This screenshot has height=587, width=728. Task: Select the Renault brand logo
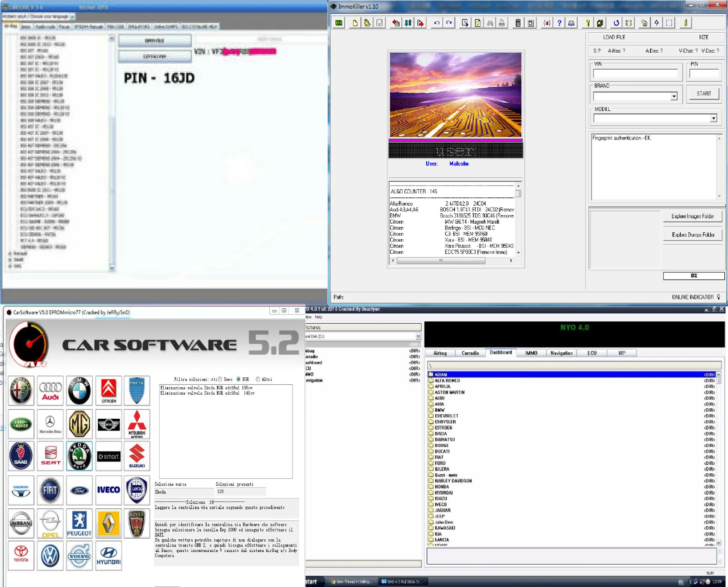click(x=108, y=523)
